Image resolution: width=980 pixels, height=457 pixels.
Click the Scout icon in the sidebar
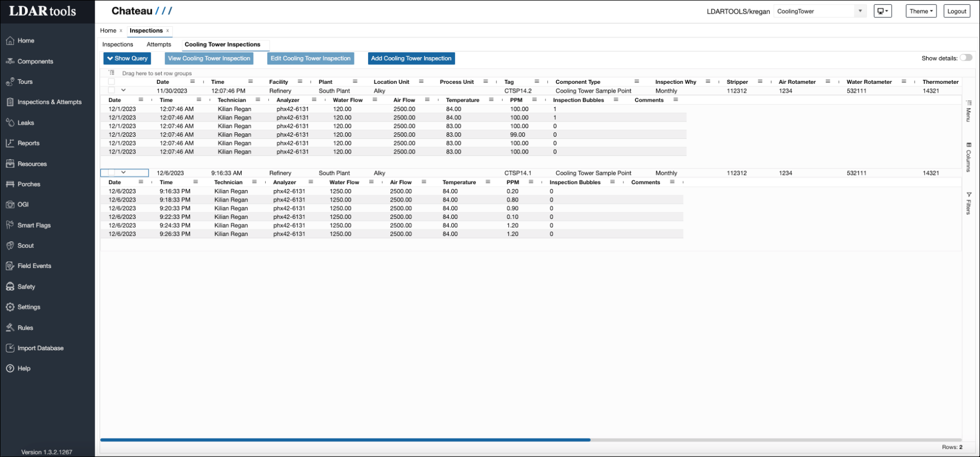(x=10, y=246)
